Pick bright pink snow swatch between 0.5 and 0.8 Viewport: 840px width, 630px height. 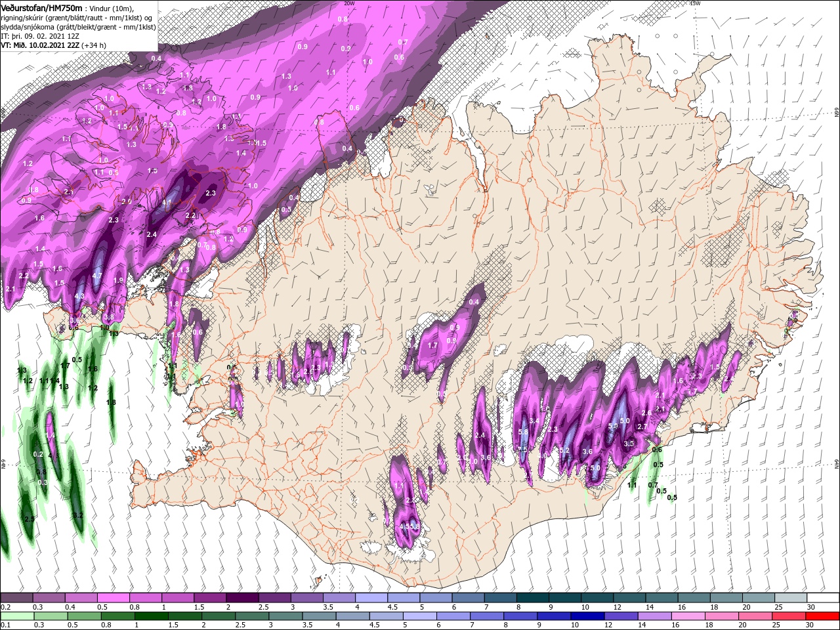click(113, 598)
